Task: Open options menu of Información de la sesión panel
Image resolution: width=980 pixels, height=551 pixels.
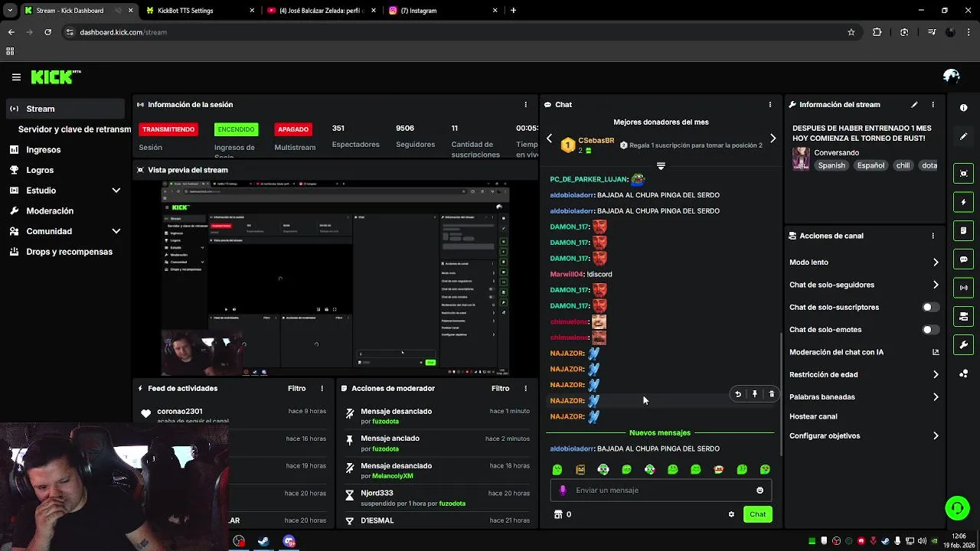Action: 525,104
